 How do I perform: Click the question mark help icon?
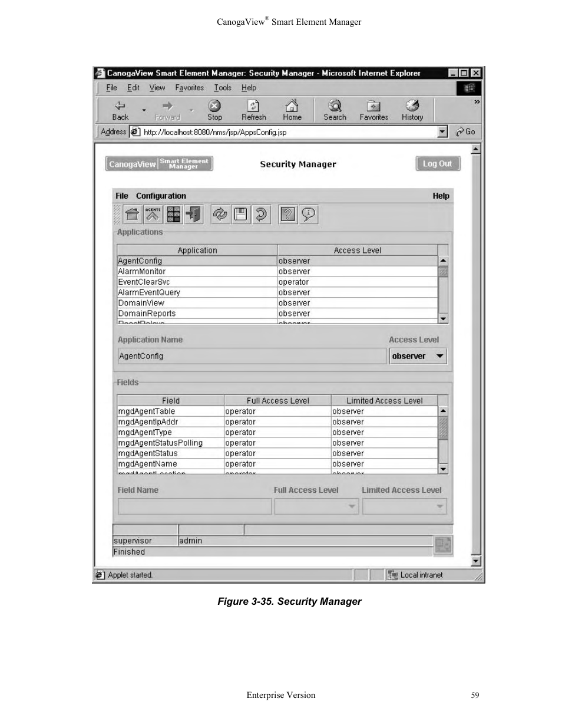[287, 215]
